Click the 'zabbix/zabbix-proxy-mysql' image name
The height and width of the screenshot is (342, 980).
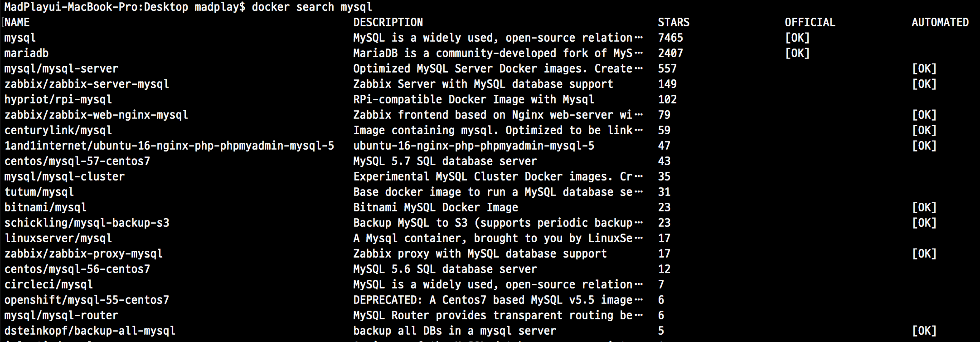pos(83,254)
